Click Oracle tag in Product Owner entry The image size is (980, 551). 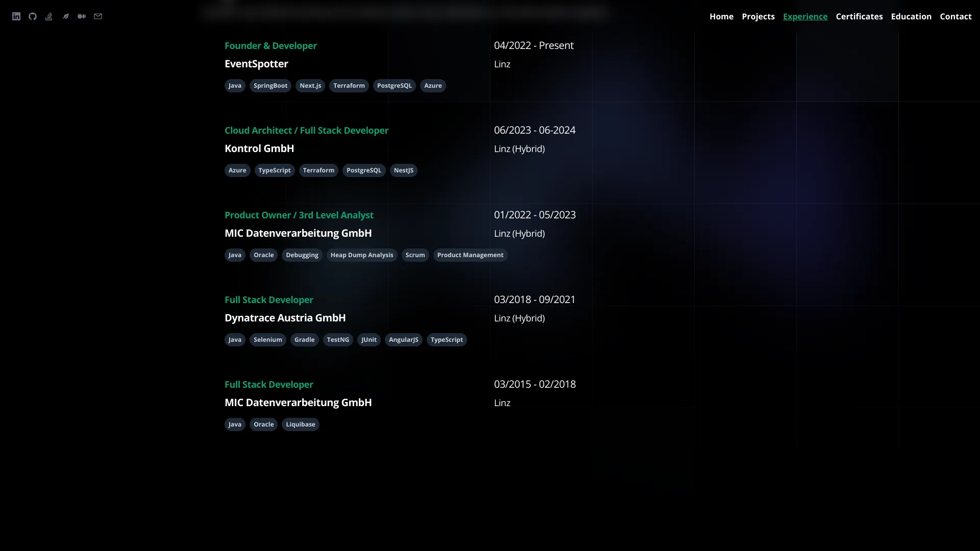264,255
